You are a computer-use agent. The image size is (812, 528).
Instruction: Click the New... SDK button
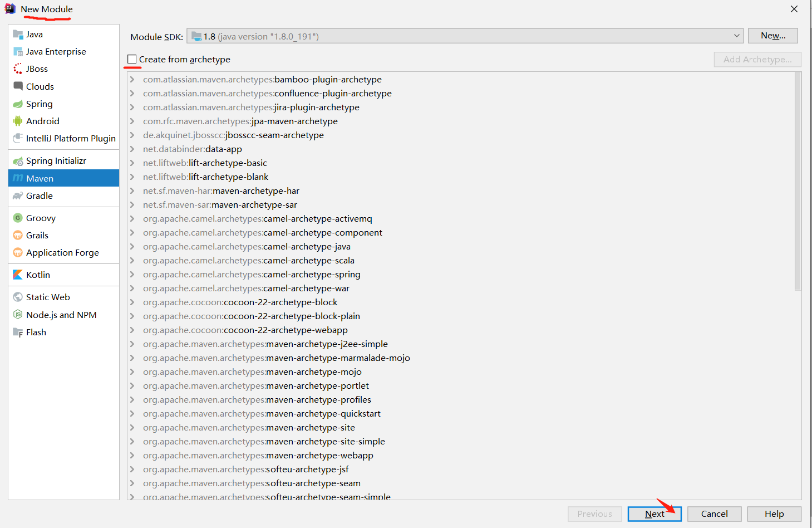773,36
